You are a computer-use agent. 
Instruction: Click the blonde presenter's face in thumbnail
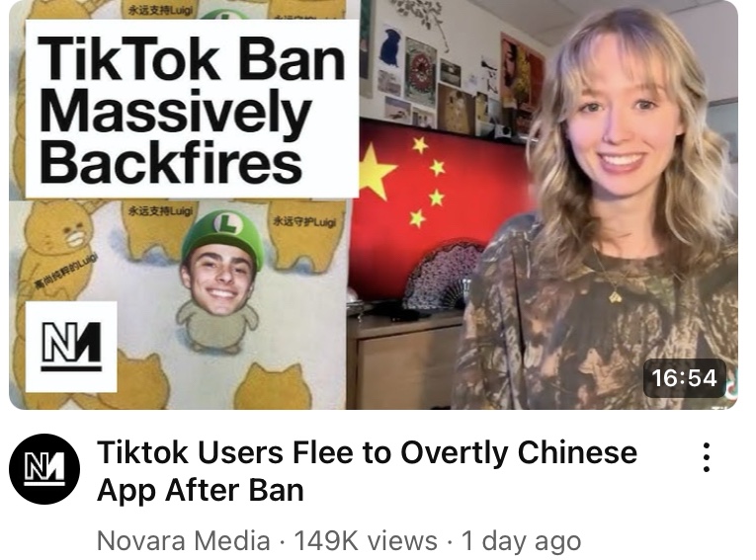[622, 120]
